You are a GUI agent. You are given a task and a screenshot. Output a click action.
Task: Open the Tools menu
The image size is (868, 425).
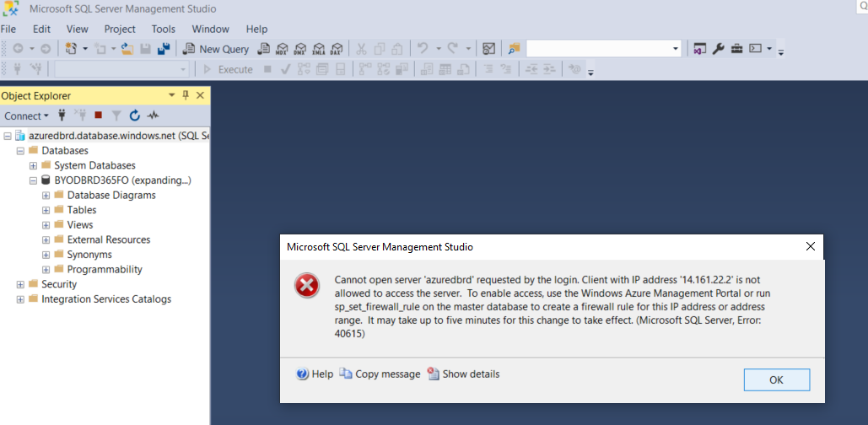click(164, 30)
